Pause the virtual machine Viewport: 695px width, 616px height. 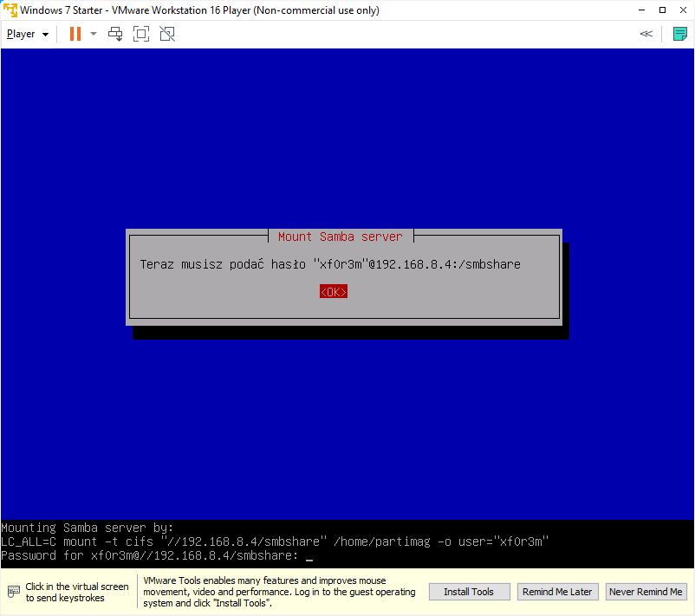(x=75, y=34)
